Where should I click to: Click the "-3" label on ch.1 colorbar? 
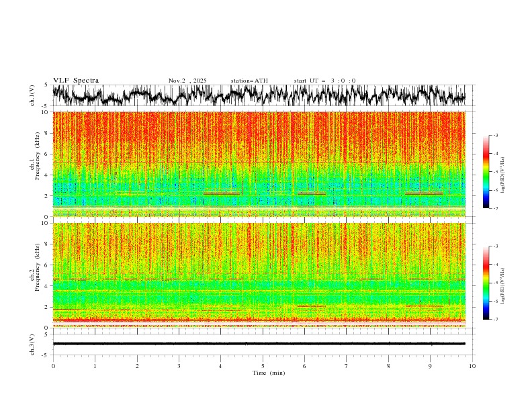[496, 135]
